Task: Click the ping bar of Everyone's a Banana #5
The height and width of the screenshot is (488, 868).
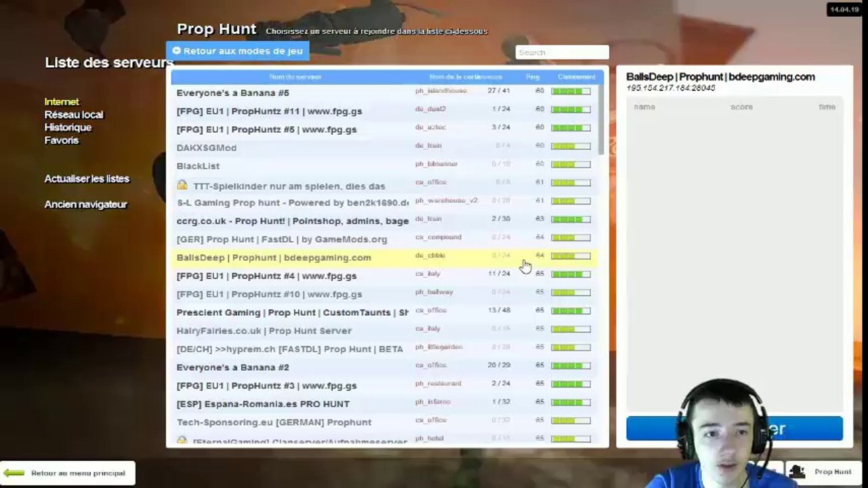Action: pos(571,91)
